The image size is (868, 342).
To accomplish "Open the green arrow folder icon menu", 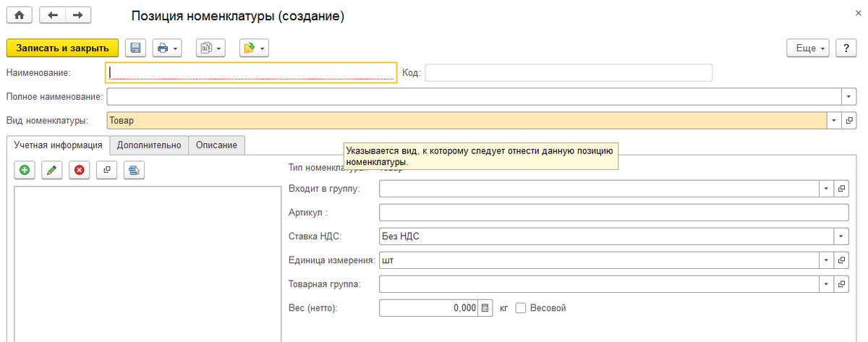I will 254,48.
